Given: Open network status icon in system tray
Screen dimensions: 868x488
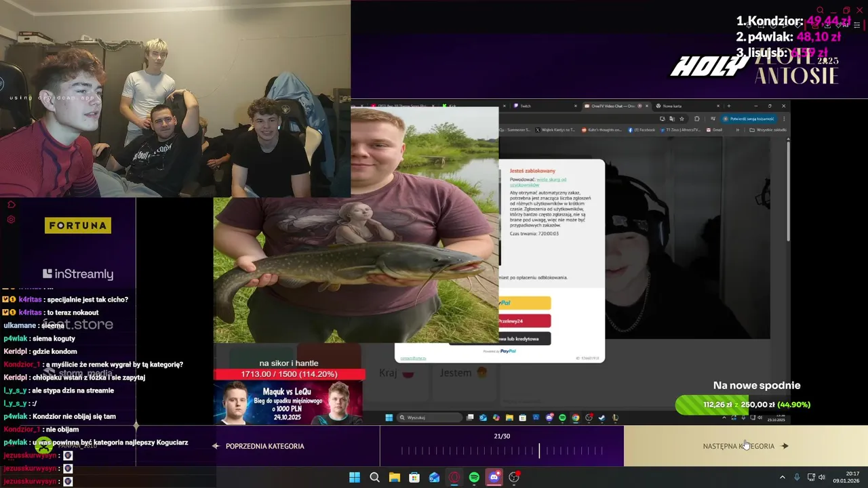Looking at the screenshot, I should [810, 477].
